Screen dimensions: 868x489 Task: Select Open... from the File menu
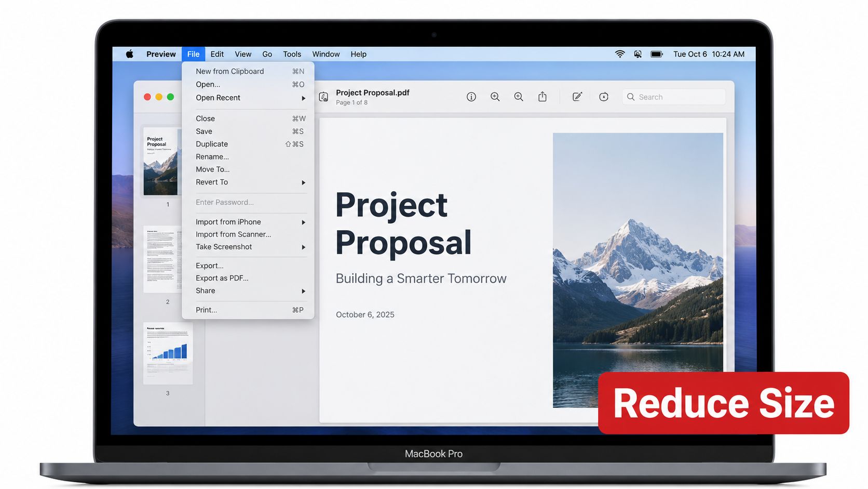(248, 84)
